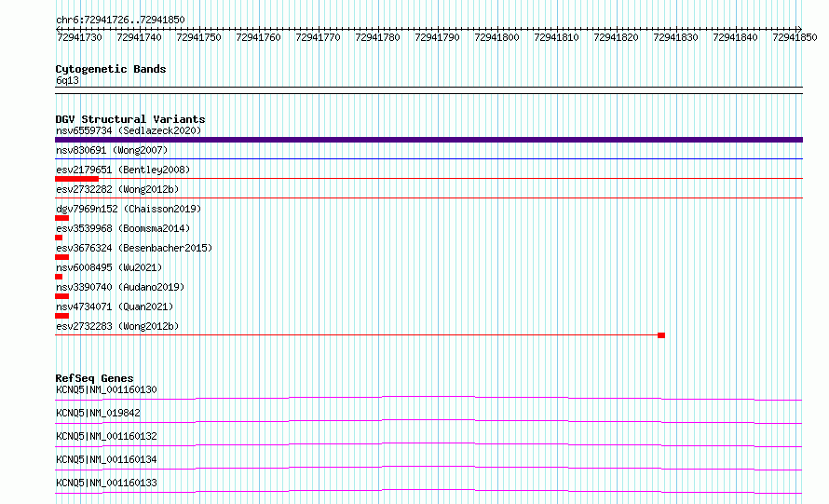Viewport: 829px width, 504px height.
Task: Open transcript KCNQ5|NM_019842
Action: point(98,413)
